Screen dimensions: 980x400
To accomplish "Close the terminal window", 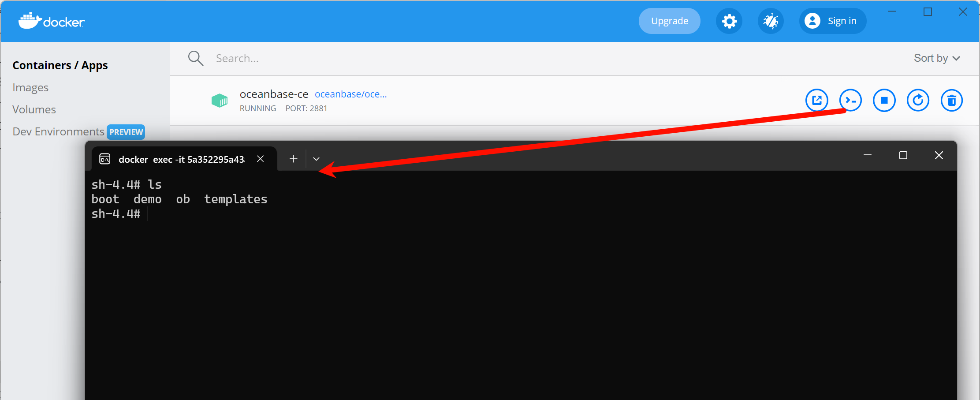I will click(x=939, y=155).
